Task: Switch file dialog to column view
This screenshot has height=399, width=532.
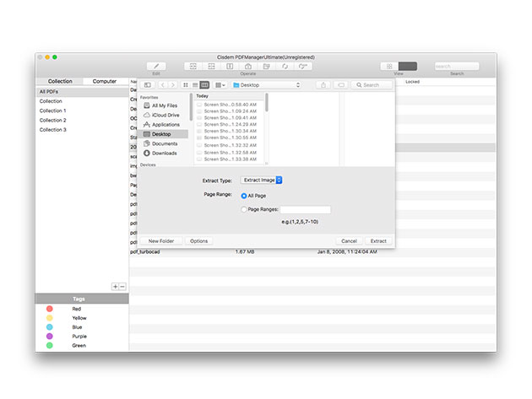Action: click(204, 85)
